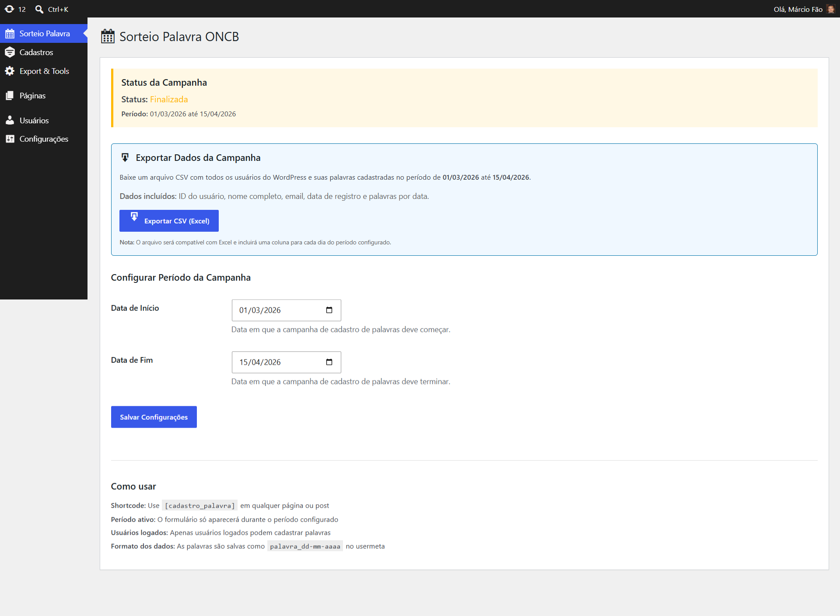The image size is (840, 616).
Task: Click the Data de Fim date field
Action: pyautogui.click(x=286, y=362)
